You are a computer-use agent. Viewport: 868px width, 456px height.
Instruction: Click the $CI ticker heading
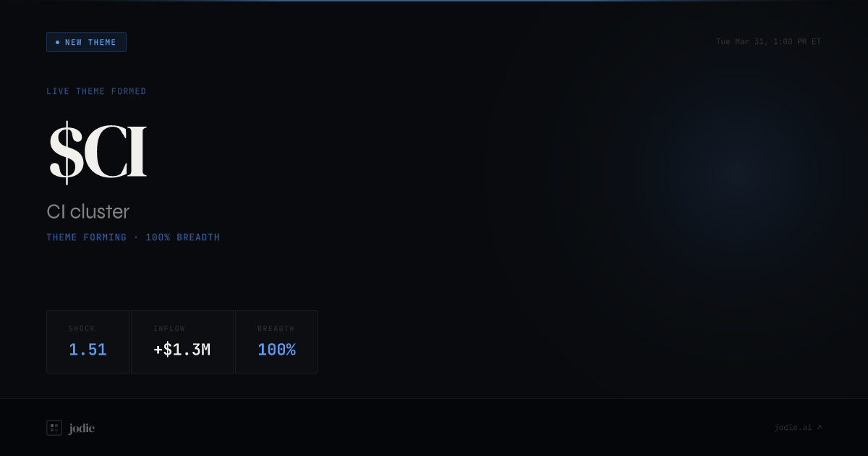pyautogui.click(x=98, y=153)
